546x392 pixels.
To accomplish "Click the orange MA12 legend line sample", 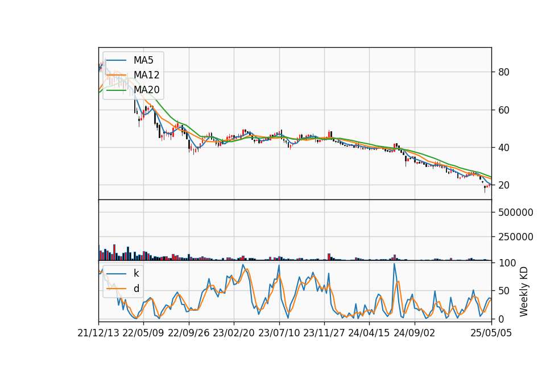I will [117, 75].
